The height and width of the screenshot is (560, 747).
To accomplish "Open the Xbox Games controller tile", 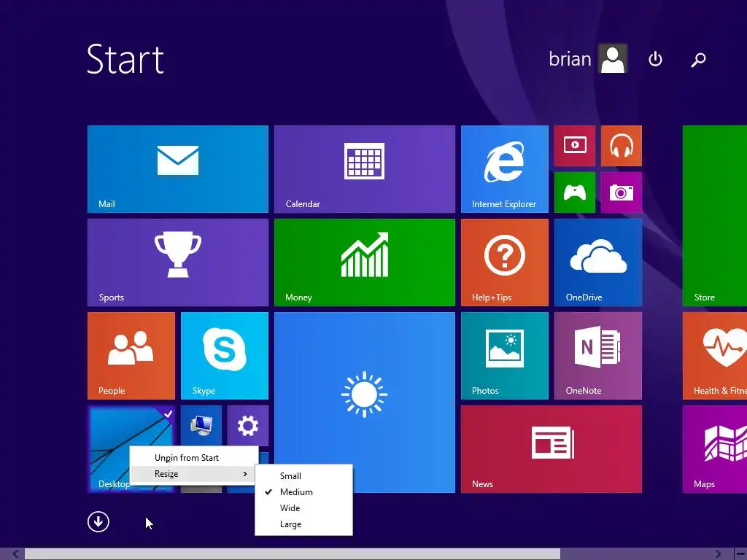I will pos(575,192).
